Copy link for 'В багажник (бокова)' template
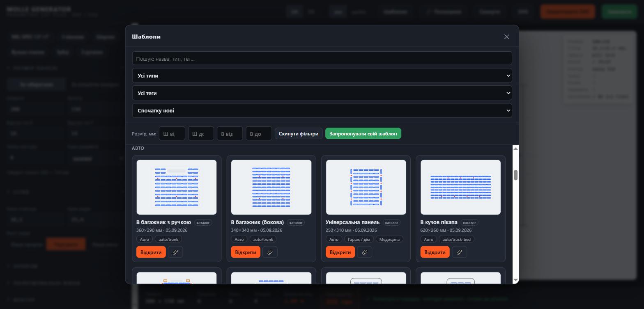Screen dimensions: 644x309 [270, 252]
